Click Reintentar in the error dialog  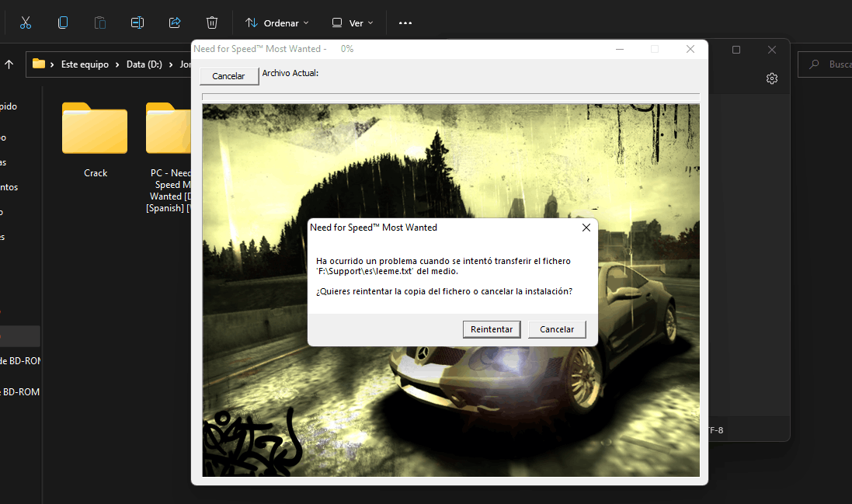coord(492,329)
